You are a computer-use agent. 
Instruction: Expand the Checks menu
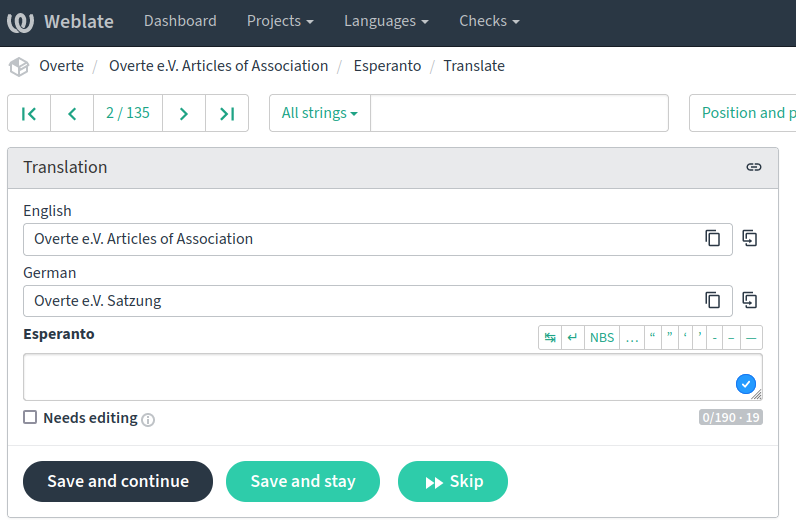coord(489,21)
